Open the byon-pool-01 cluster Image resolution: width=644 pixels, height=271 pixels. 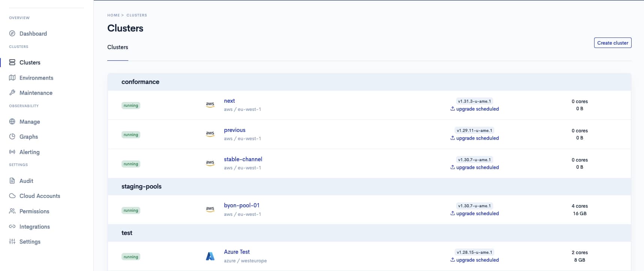point(242,205)
